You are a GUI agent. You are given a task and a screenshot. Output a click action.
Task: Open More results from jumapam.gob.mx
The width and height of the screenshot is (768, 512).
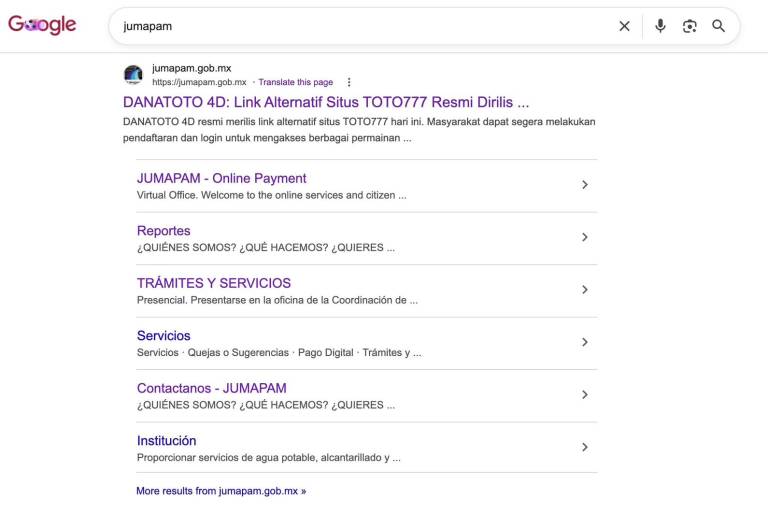coord(221,491)
